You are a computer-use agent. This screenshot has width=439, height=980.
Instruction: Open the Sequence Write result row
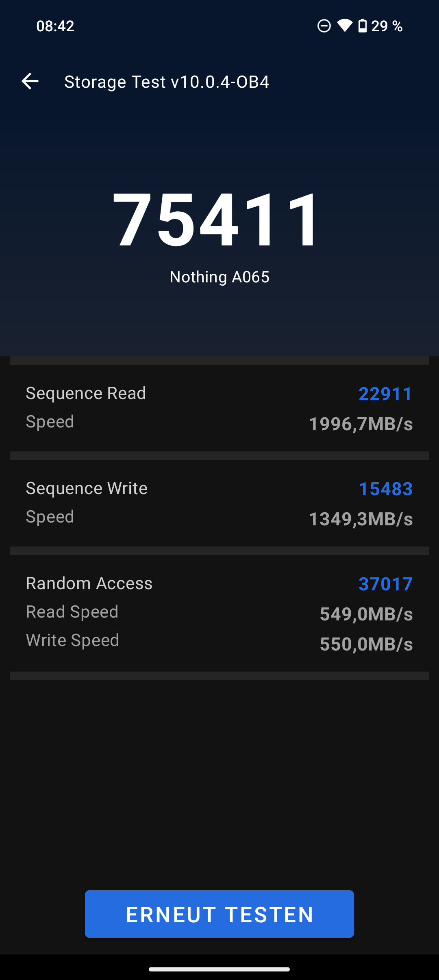(219, 503)
